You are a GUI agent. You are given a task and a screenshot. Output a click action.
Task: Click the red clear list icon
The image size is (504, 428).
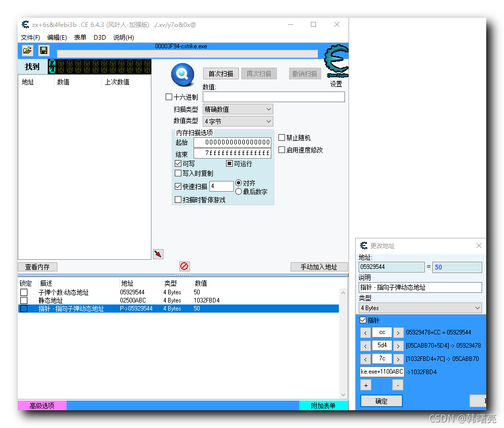[x=184, y=266]
